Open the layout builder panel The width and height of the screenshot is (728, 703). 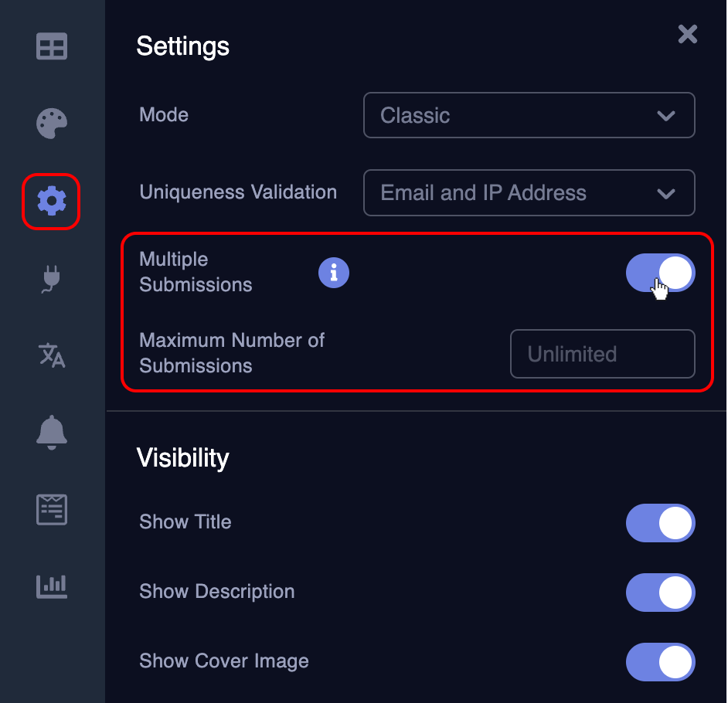(51, 46)
